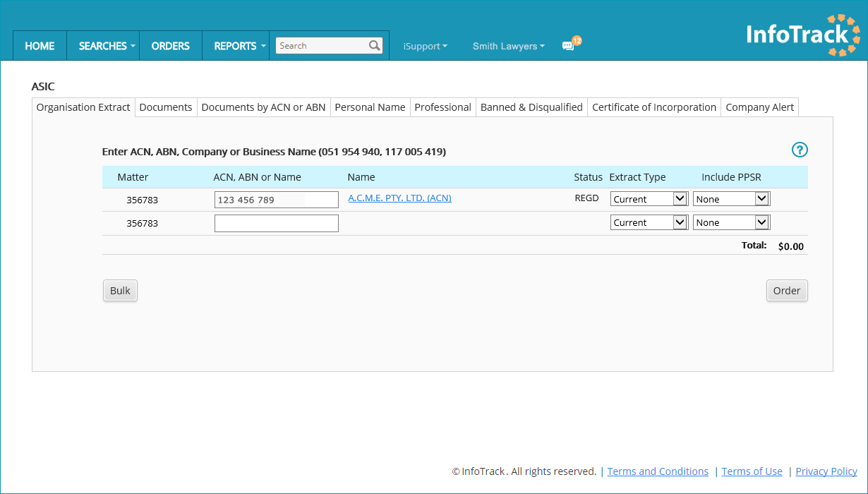Open the A.C.M.E. PTY. LTD. link

point(399,198)
